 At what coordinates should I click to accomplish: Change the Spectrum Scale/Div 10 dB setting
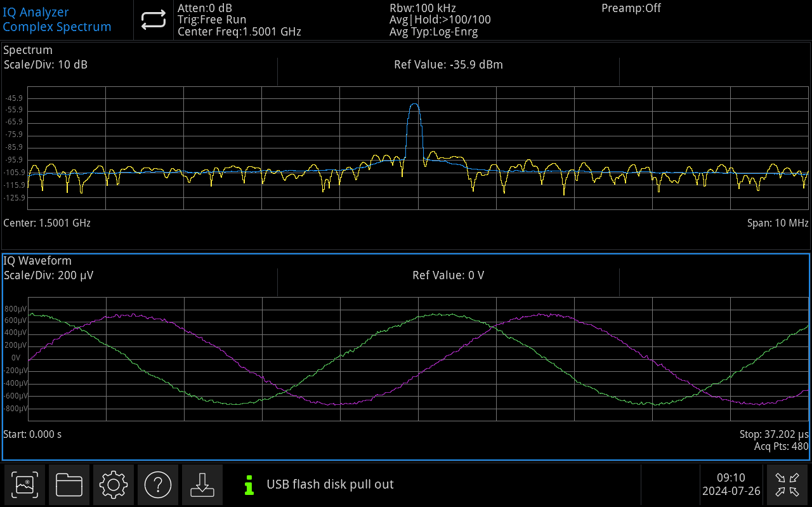(x=46, y=65)
